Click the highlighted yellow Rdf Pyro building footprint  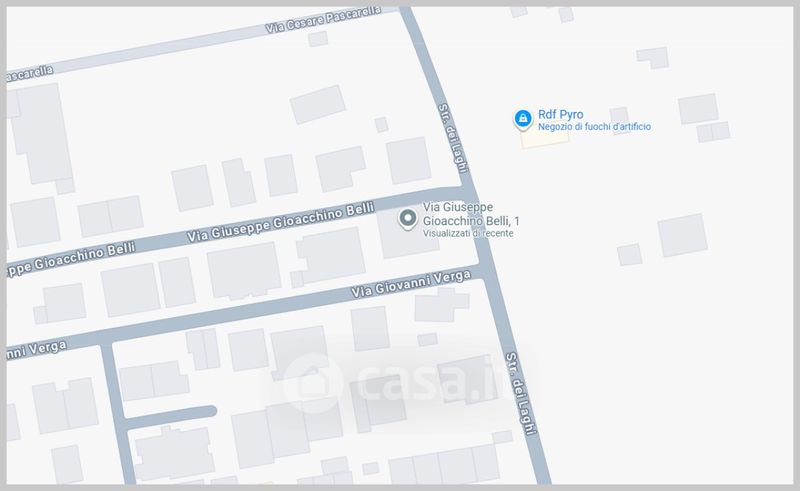[545, 139]
